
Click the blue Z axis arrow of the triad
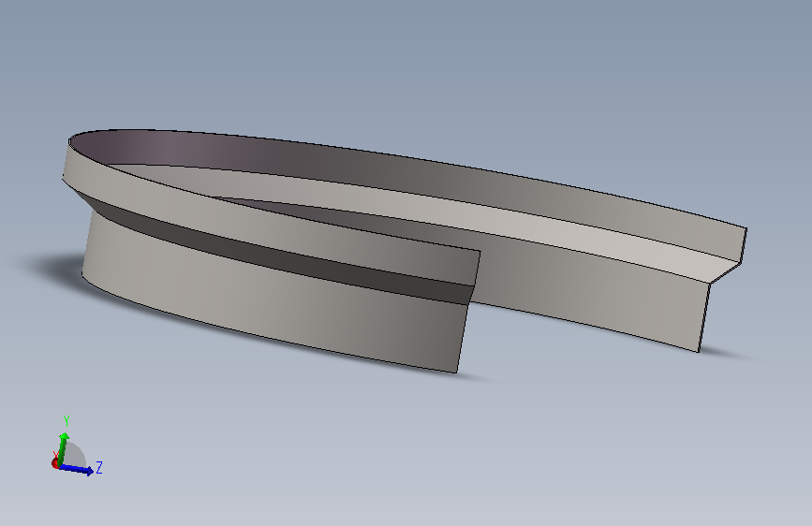point(77,469)
